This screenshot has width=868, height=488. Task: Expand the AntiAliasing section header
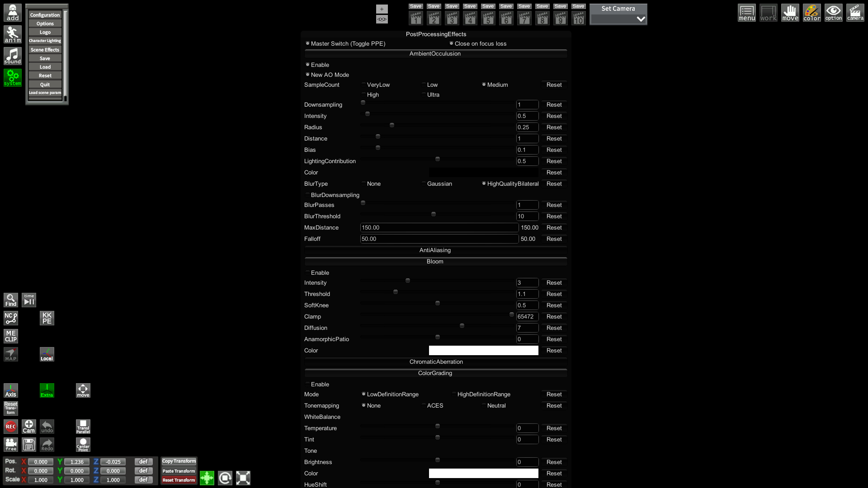coord(435,250)
